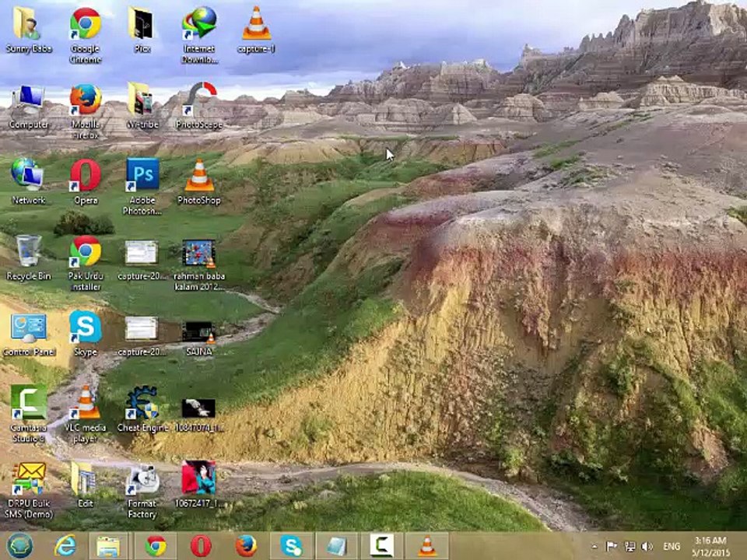Open capture-20 file beside Skype icon
Image resolution: width=747 pixels, height=560 pixels.
click(x=142, y=336)
